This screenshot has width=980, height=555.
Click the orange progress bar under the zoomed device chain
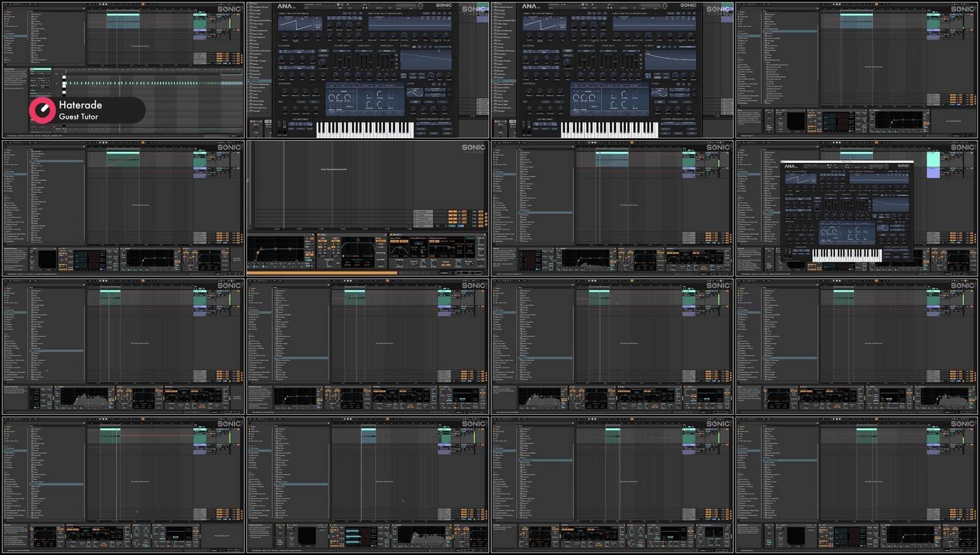point(322,273)
